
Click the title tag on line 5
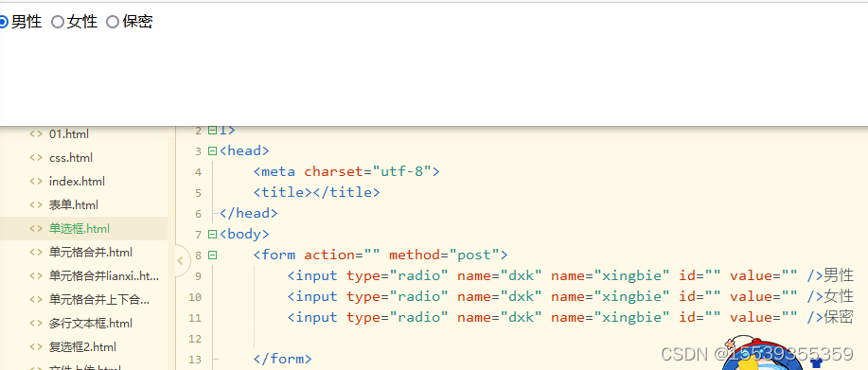click(317, 192)
